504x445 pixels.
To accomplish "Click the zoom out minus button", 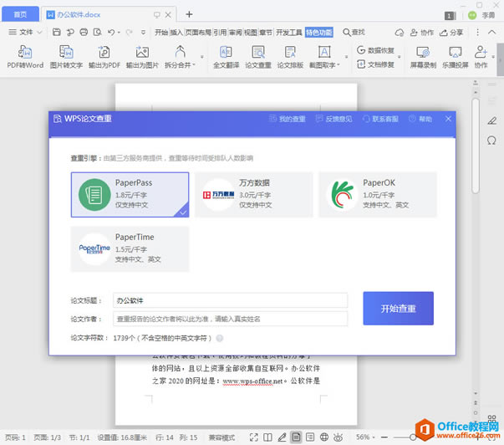I will coord(384,437).
